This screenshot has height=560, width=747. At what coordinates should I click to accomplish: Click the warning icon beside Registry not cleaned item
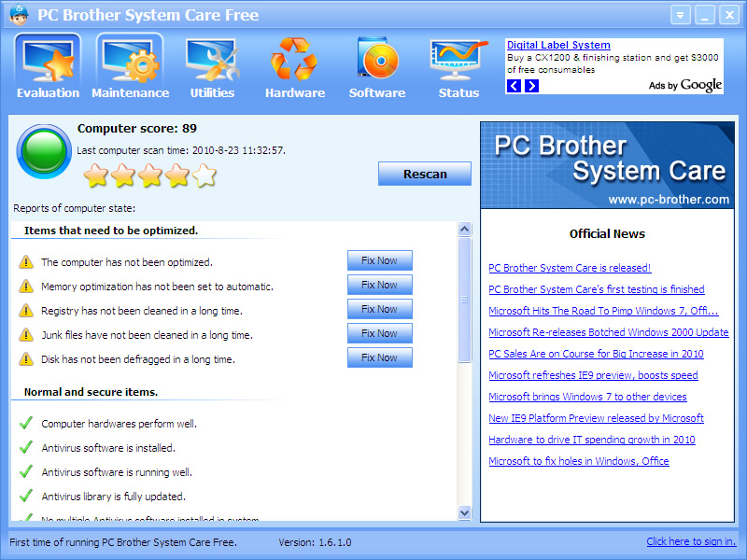tap(26, 311)
